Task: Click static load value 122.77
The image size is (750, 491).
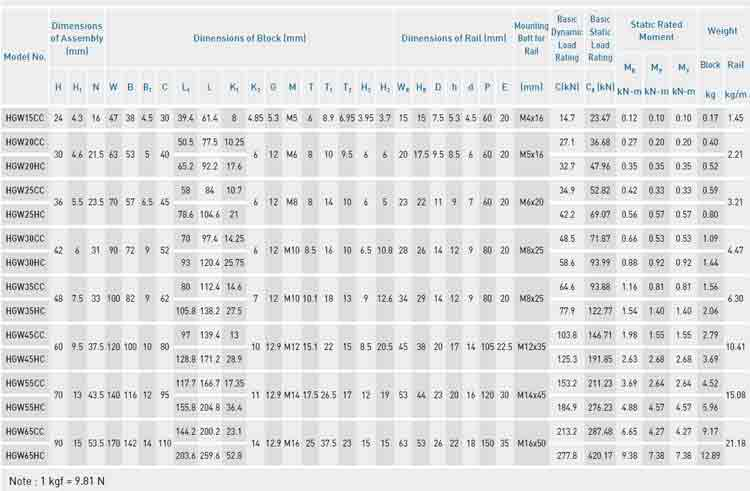Action: (600, 311)
